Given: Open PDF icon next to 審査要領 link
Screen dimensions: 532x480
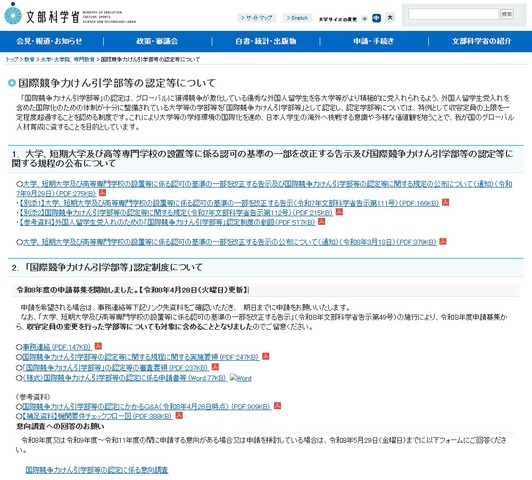Looking at the screenshot, I should tap(215, 367).
